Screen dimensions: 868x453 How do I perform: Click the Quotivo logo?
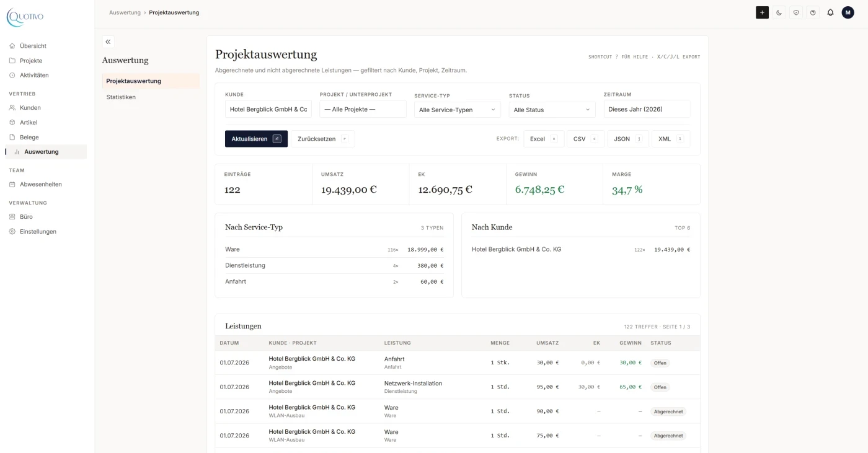pos(25,17)
